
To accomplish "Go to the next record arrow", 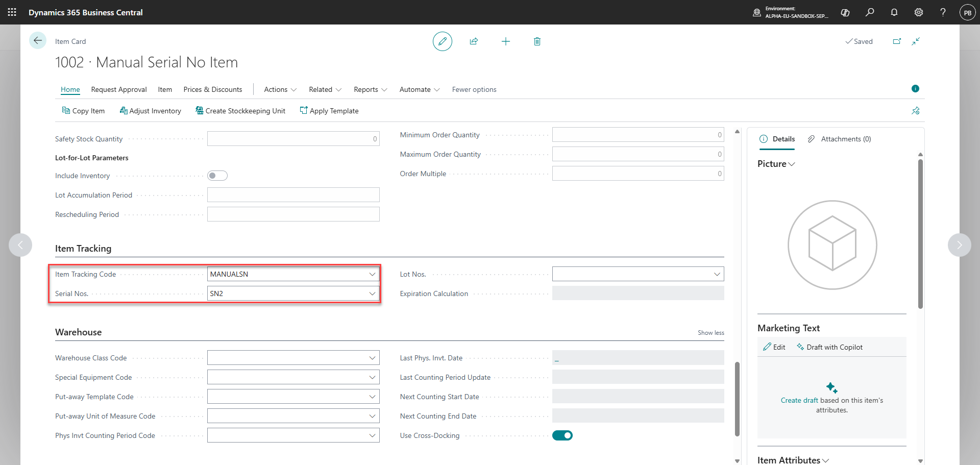I will pyautogui.click(x=960, y=245).
